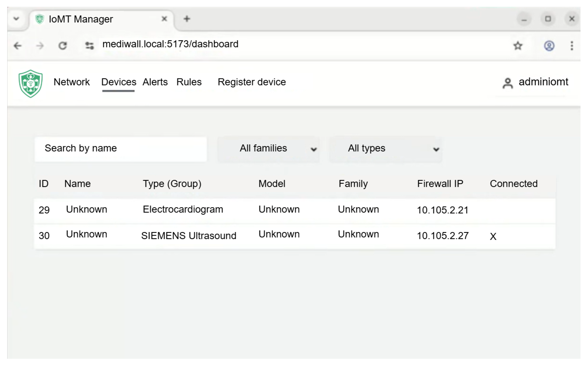Close the IoMT Manager tab

[164, 19]
